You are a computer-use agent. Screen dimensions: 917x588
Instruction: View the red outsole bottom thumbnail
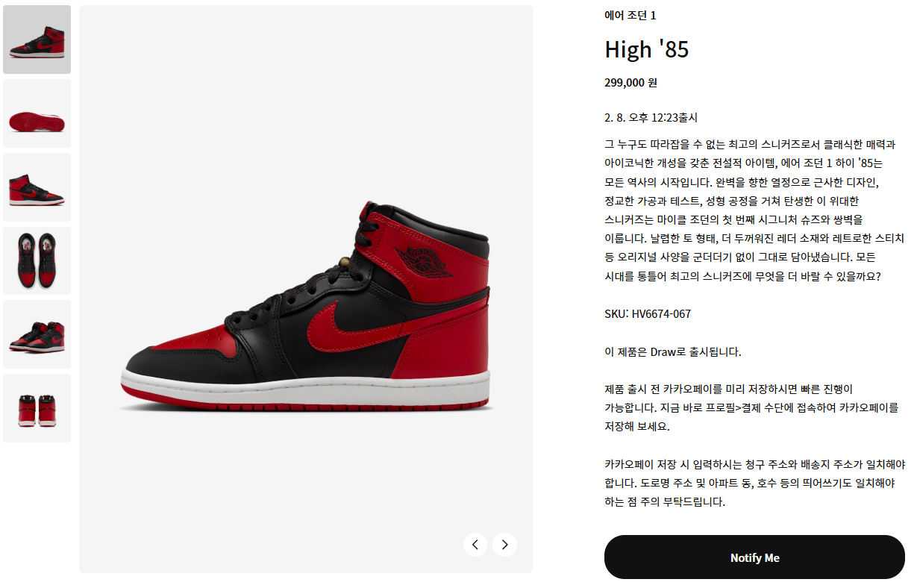point(37,113)
